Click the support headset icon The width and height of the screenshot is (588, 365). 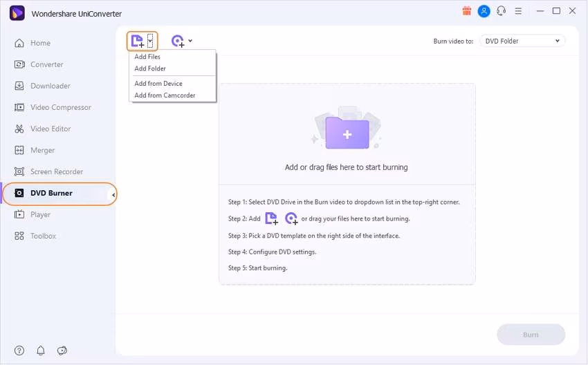[x=502, y=11]
